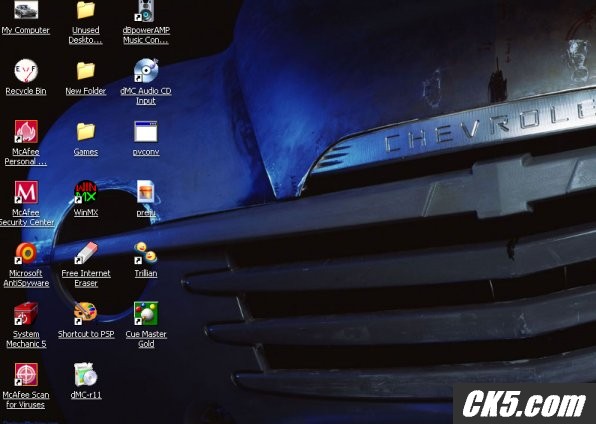The height and width of the screenshot is (424, 596).
Task: Select the Shortcut to PSP palette icon
Action: point(86,314)
